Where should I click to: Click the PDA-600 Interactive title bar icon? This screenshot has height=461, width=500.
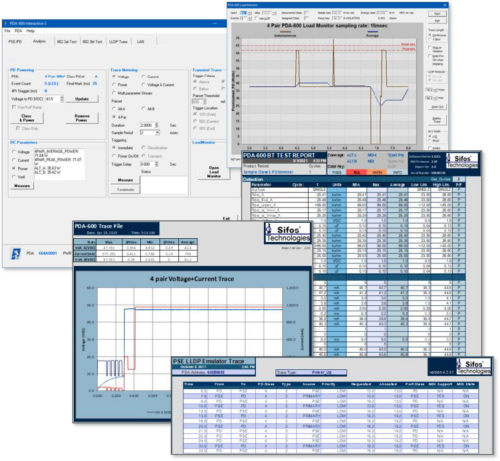click(6, 24)
